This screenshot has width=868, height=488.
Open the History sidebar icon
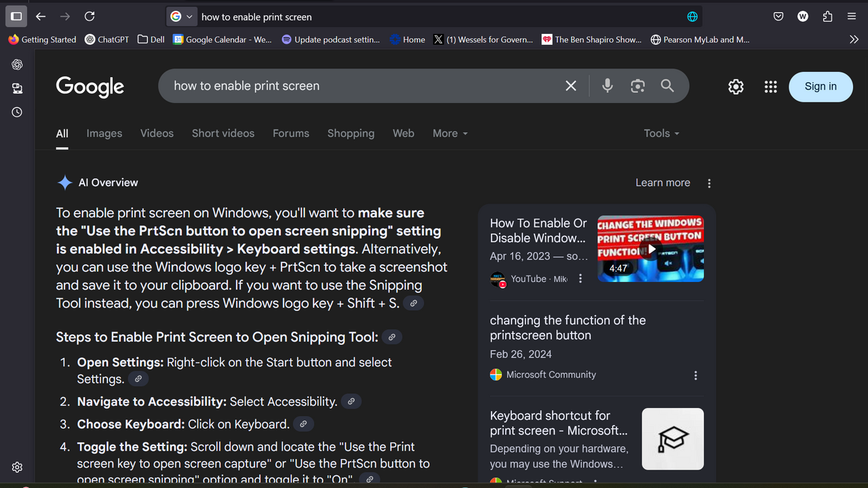(18, 112)
